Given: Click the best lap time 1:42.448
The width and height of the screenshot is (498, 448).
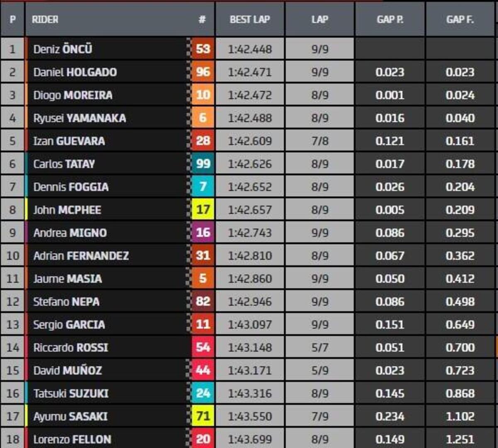Looking at the screenshot, I should 250,49.
